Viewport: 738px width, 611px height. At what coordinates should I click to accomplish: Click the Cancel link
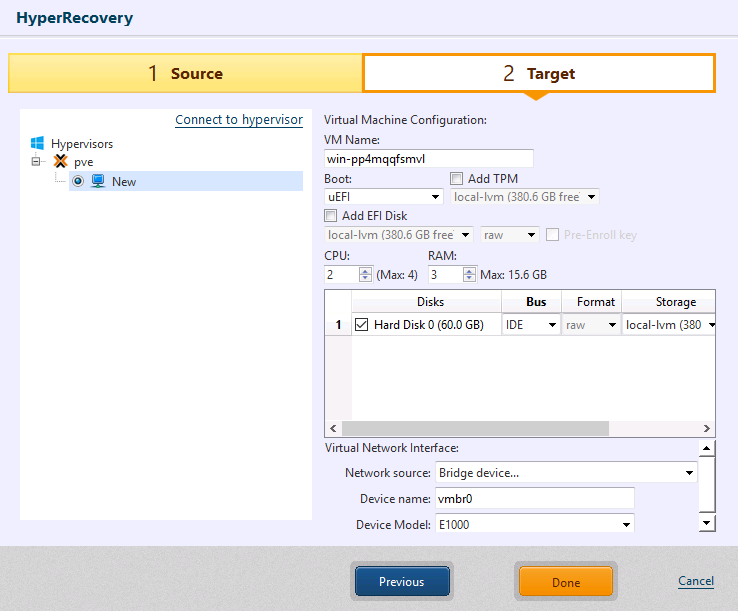point(695,581)
